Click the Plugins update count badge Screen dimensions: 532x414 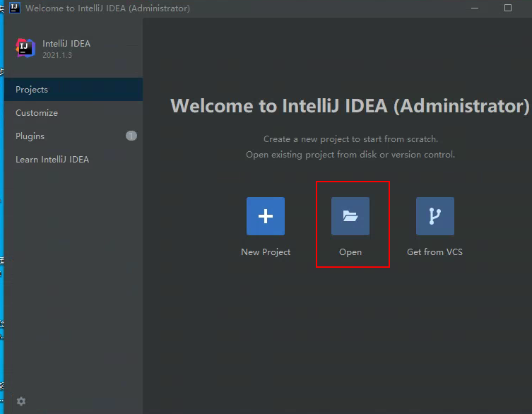tap(131, 136)
